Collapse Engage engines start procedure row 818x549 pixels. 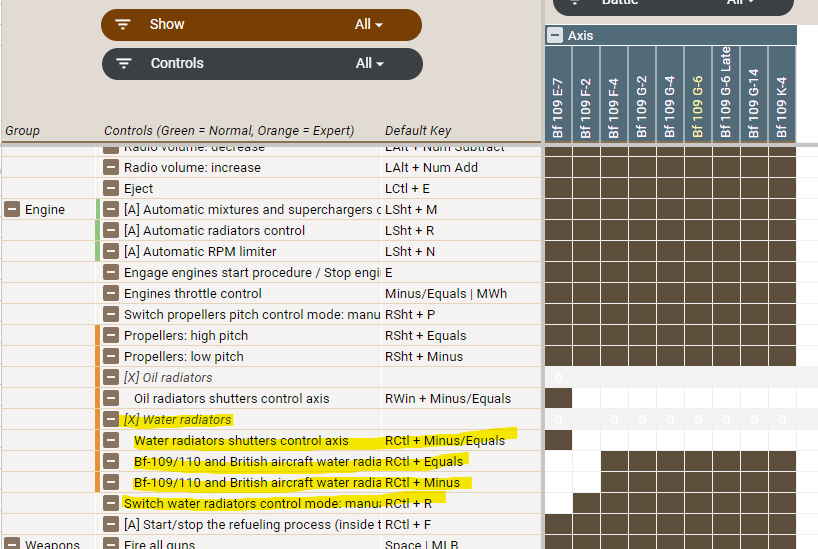pyautogui.click(x=111, y=272)
